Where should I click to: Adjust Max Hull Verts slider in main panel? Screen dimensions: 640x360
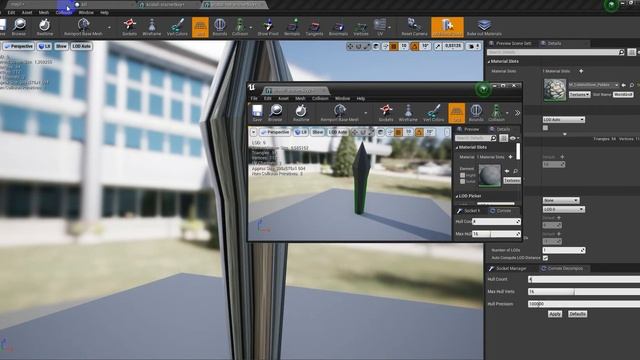[x=584, y=292]
